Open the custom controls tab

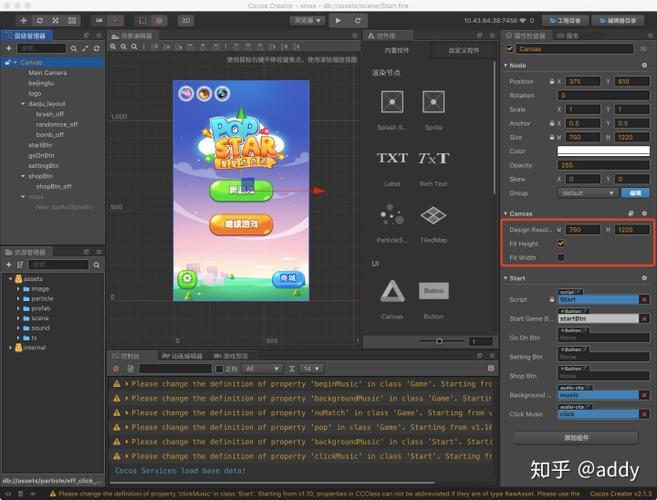(463, 50)
